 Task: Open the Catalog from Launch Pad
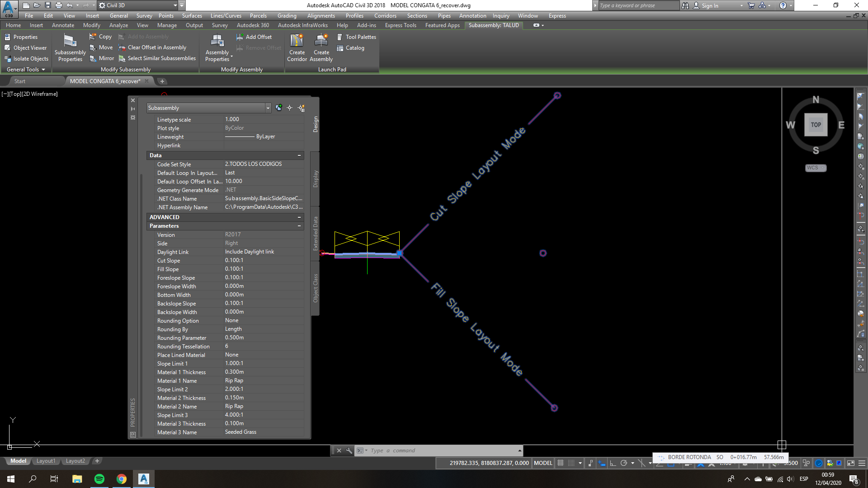350,48
